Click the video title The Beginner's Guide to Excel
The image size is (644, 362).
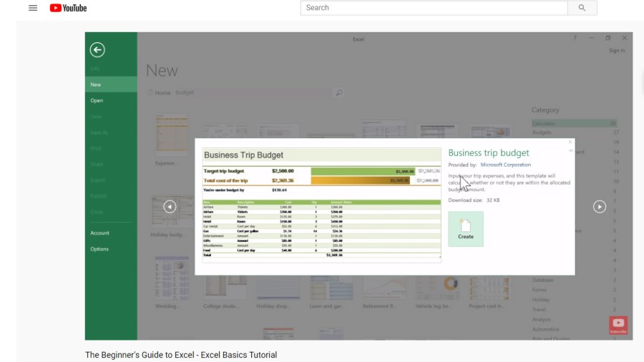[181, 355]
